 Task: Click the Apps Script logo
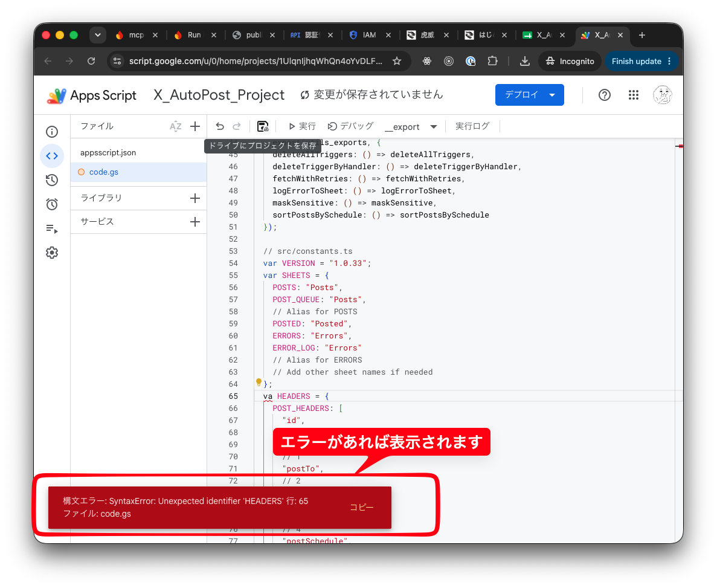[x=91, y=95]
